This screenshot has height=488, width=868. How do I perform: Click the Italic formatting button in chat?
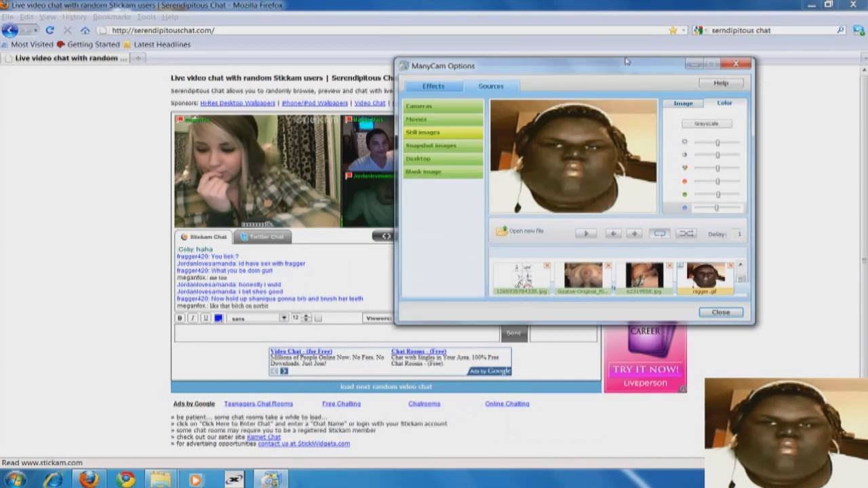click(x=193, y=318)
